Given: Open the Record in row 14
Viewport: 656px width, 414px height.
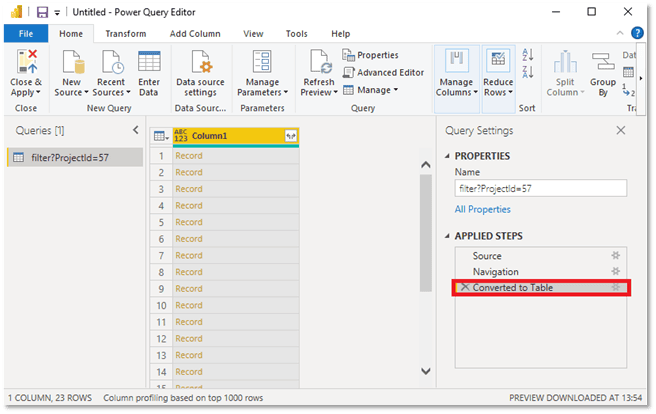Looking at the screenshot, I should [x=189, y=372].
